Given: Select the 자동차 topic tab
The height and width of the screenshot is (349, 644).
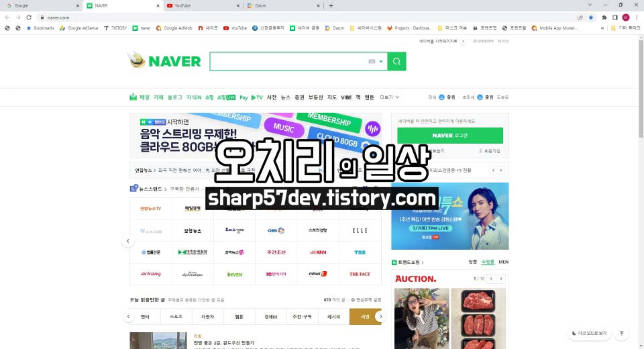Looking at the screenshot, I should point(208,317).
